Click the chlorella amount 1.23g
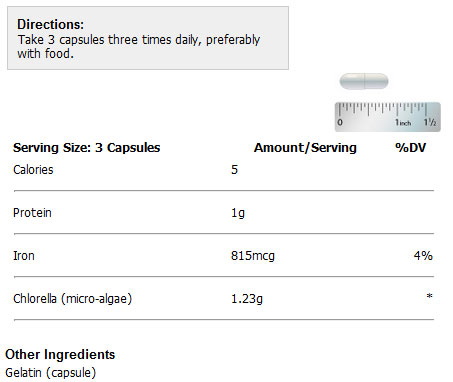Viewport: 453px width, 382px height. pos(247,299)
